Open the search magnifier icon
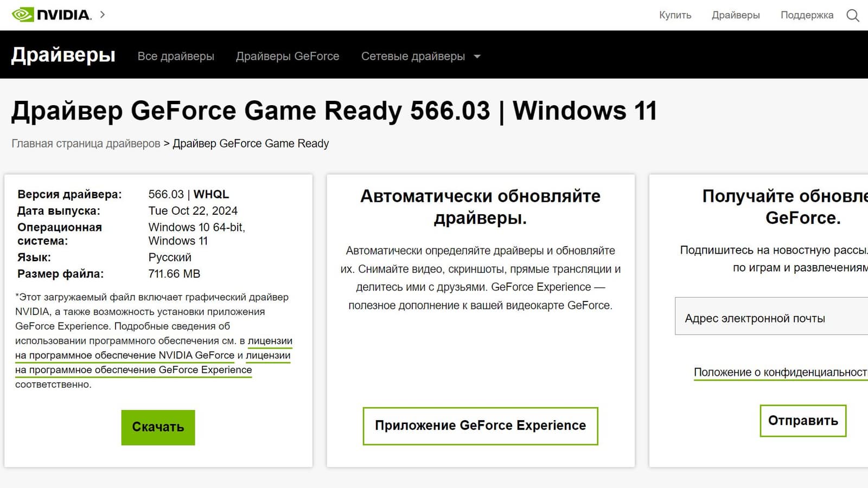The width and height of the screenshot is (868, 488). pos(853,15)
